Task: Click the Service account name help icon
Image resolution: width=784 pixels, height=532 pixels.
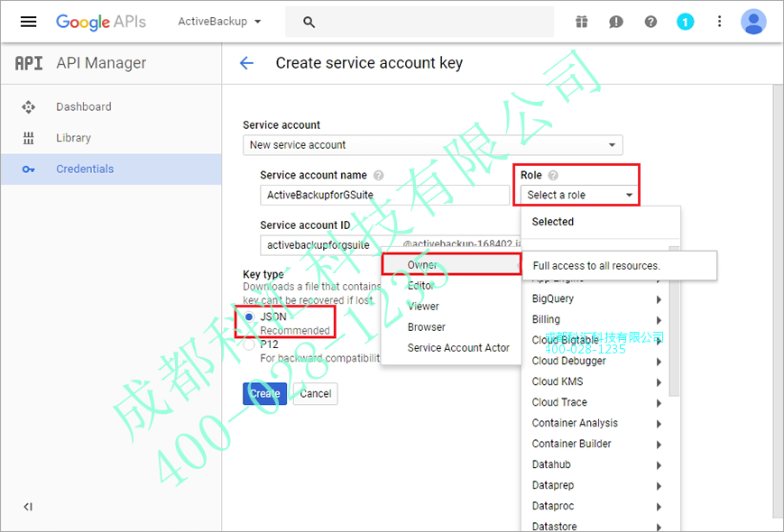Action: [379, 175]
